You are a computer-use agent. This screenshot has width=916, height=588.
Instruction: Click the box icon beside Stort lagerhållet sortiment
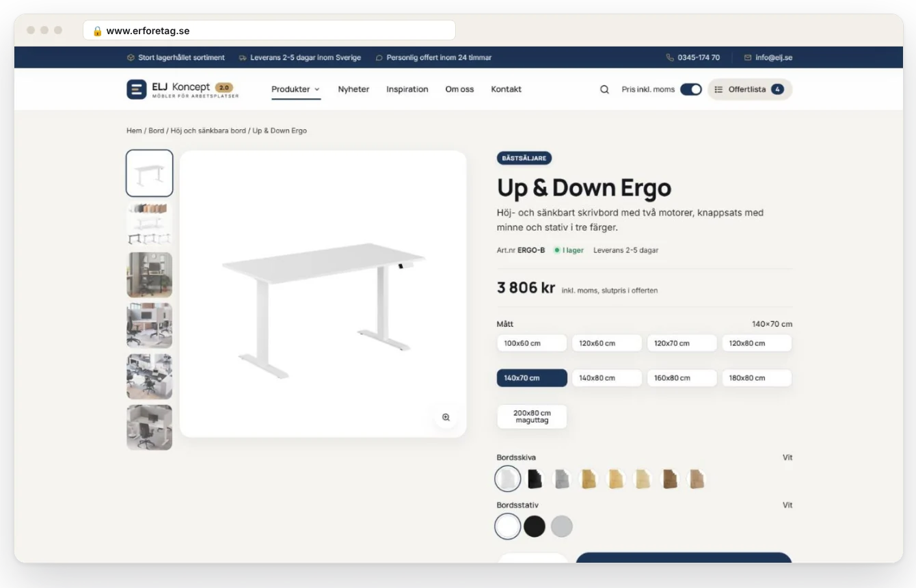click(131, 57)
